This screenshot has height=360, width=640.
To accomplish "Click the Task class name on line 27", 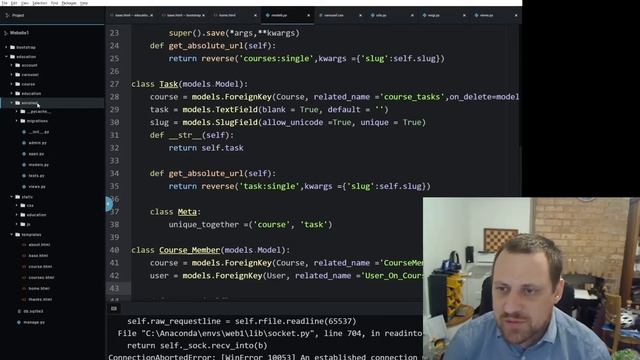I will [169, 84].
